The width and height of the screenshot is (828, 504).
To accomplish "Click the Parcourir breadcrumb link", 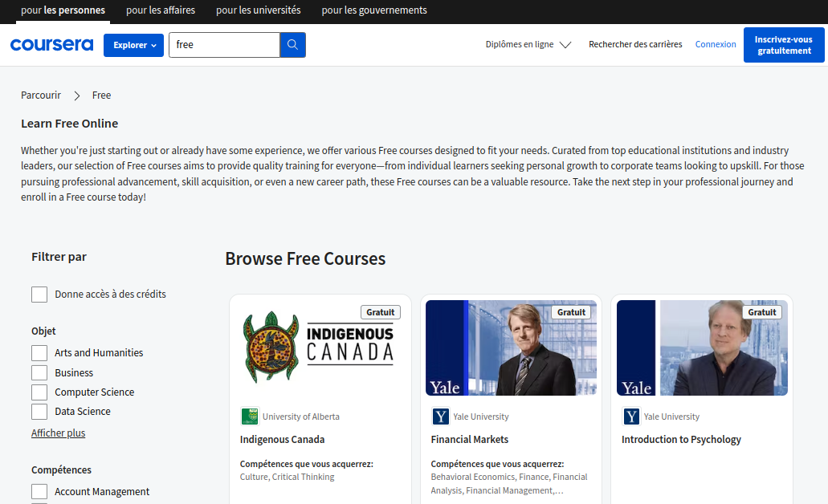I will point(41,96).
